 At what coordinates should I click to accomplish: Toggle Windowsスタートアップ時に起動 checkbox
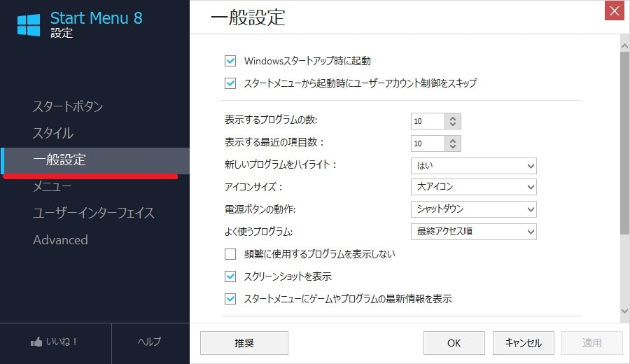click(x=230, y=61)
